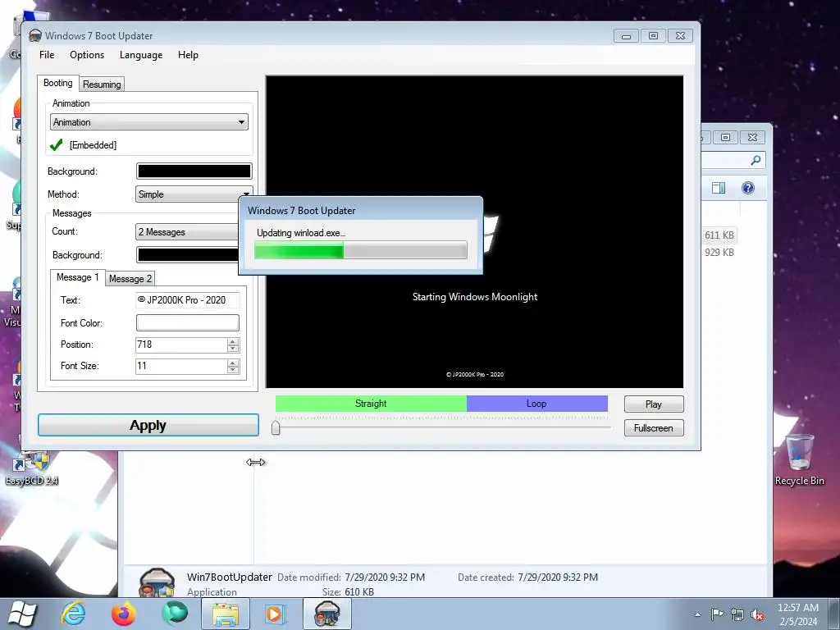Open the Windows Start menu
This screenshot has width=840, height=630.
click(22, 614)
